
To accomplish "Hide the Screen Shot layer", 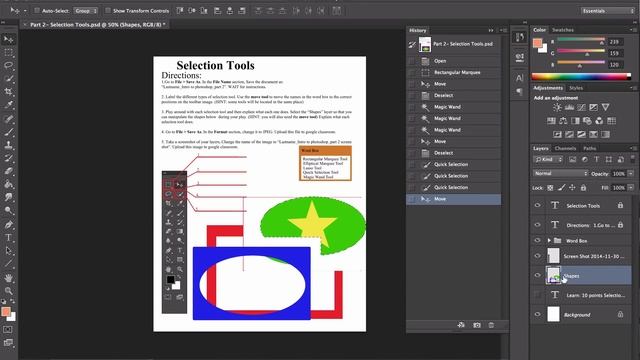I will pyautogui.click(x=538, y=256).
